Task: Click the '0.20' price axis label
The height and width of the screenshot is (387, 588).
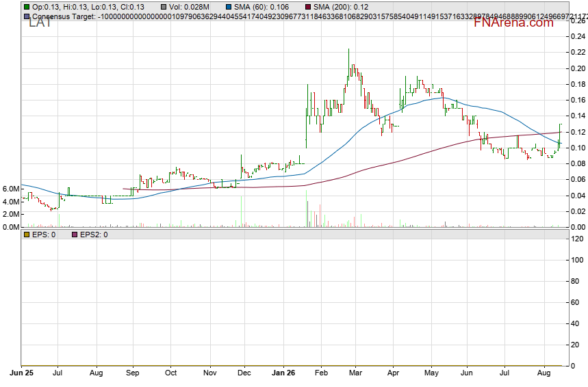Action: click(x=578, y=68)
